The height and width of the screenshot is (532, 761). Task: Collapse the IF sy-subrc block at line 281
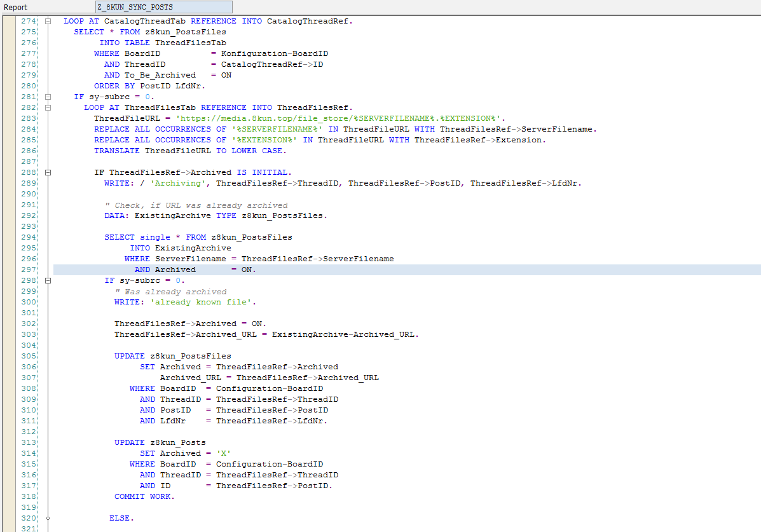(48, 97)
